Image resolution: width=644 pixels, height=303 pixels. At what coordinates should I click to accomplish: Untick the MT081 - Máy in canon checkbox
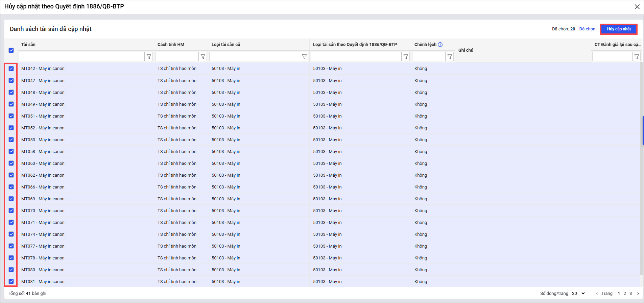11,281
